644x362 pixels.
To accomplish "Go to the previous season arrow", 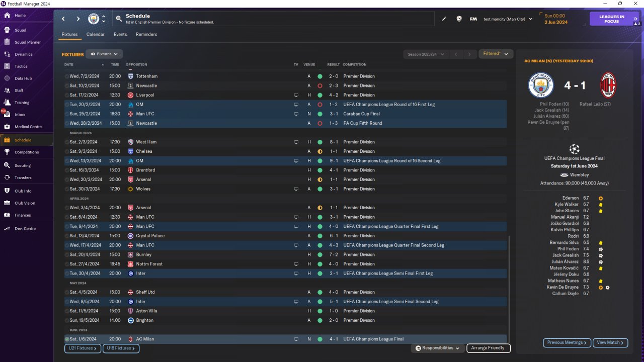I will tap(455, 54).
